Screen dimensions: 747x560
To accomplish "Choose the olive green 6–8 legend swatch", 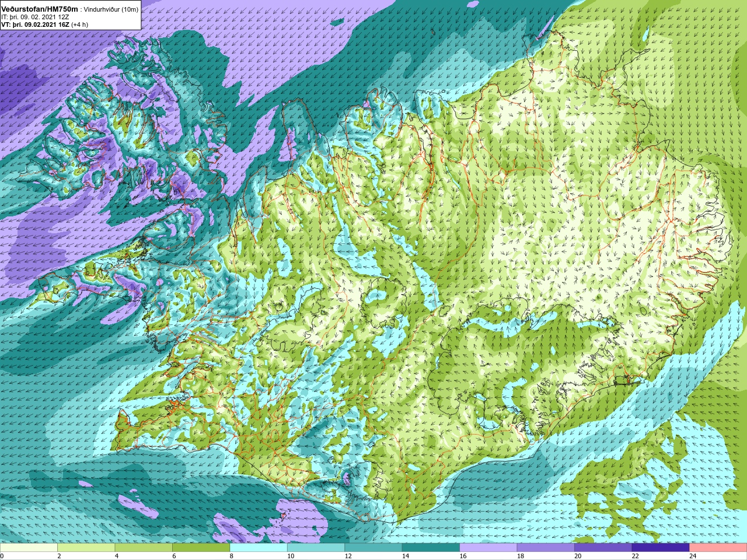I will coord(201,547).
